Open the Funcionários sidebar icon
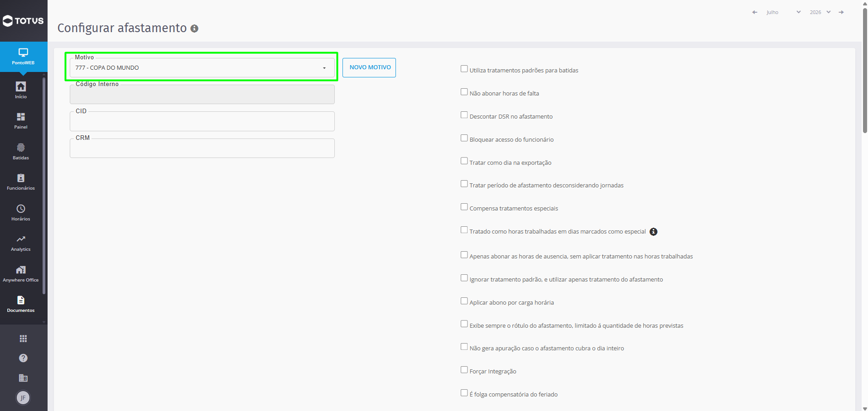 (21, 178)
